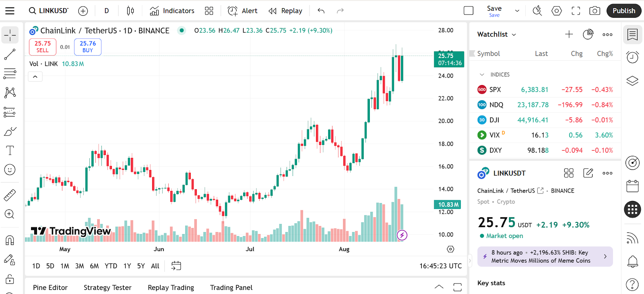Open the go to date calendar

click(x=176, y=266)
